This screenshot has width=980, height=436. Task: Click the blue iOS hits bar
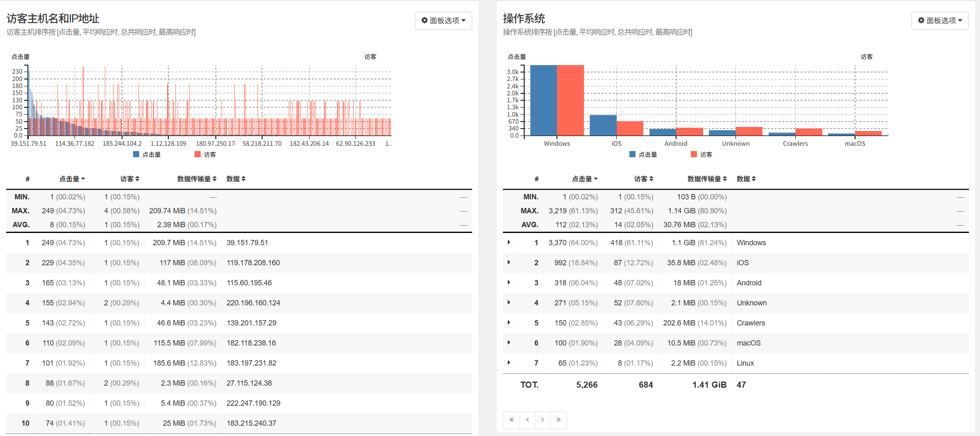603,125
